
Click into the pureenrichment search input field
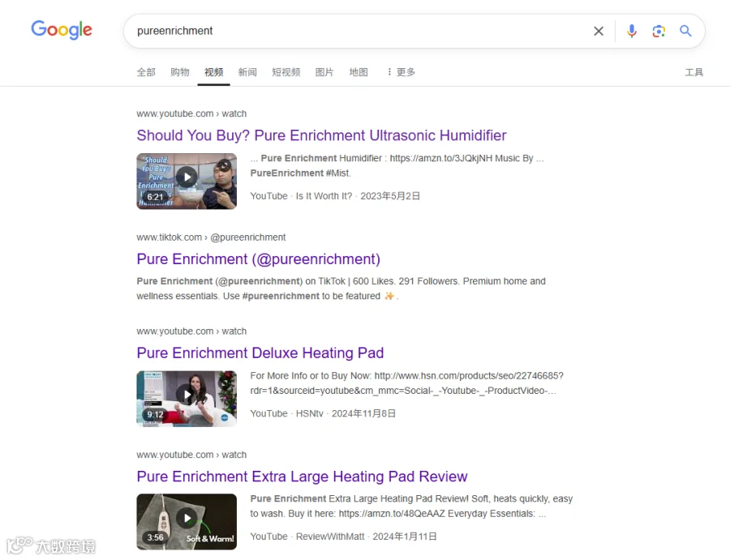[x=359, y=31]
